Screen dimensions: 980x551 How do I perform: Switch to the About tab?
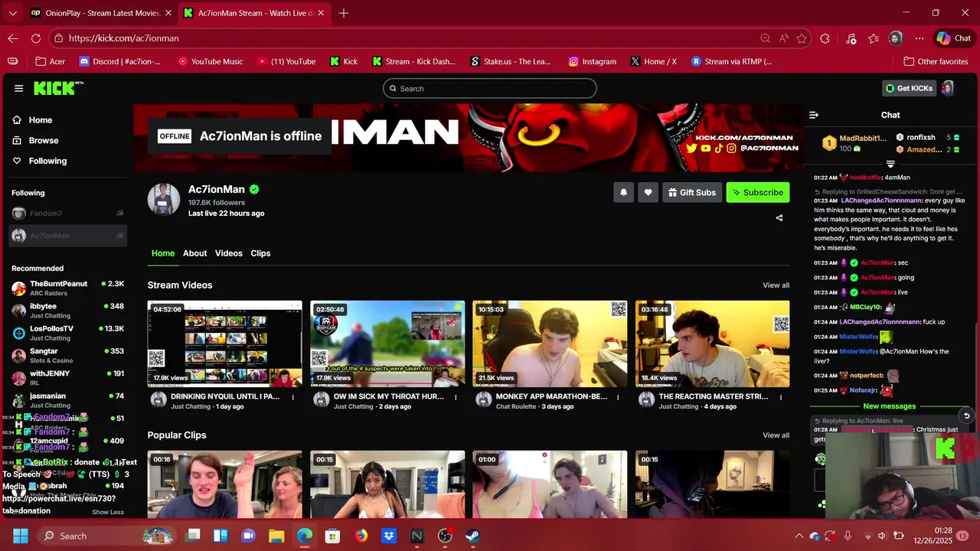pos(194,253)
